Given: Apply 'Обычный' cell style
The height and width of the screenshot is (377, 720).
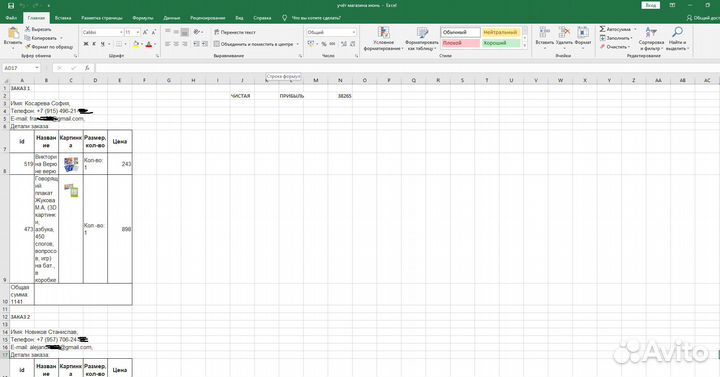Looking at the screenshot, I should (461, 32).
